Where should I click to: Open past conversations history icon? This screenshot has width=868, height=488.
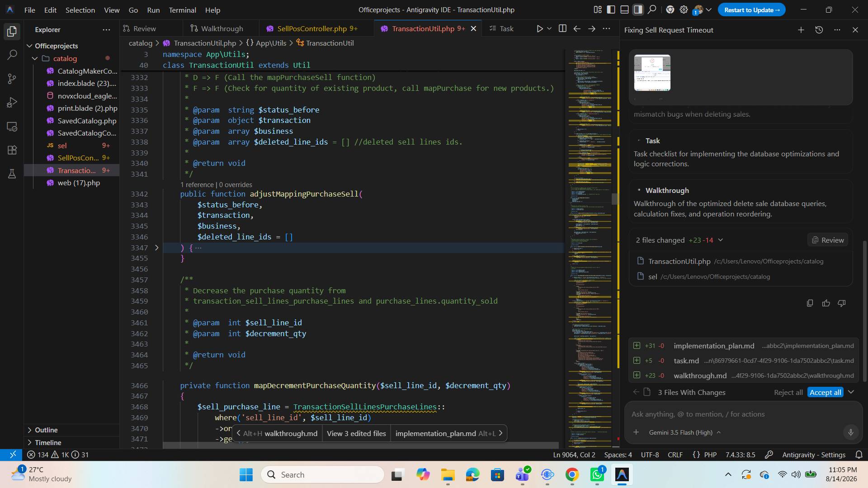click(819, 30)
